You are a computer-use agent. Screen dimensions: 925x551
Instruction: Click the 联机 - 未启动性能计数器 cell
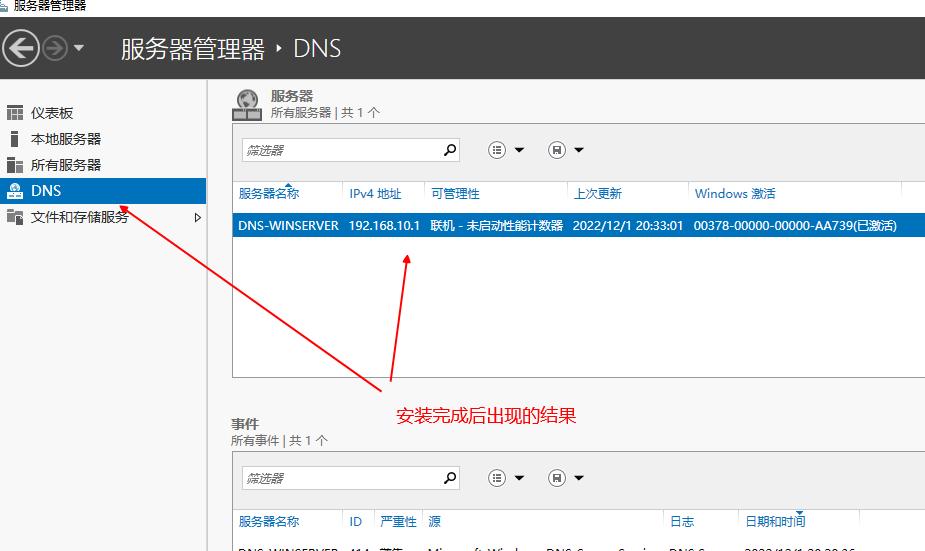point(497,225)
